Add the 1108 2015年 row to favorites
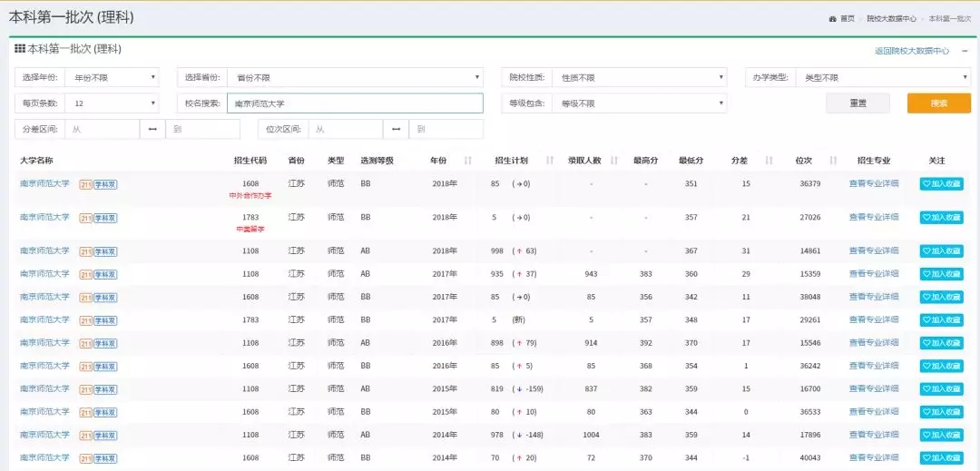This screenshot has height=471, width=980. click(x=941, y=389)
